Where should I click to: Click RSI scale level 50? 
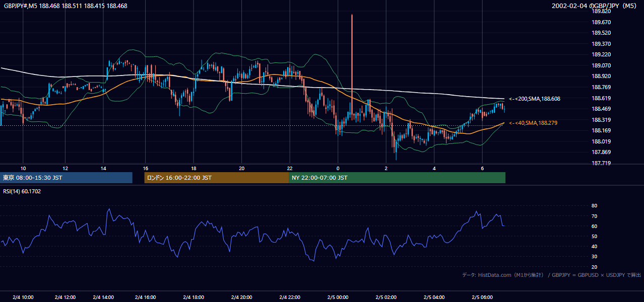click(x=594, y=237)
